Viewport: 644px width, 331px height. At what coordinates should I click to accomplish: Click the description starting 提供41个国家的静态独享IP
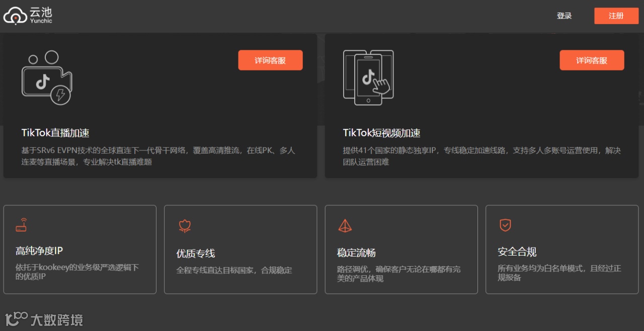pyautogui.click(x=482, y=156)
